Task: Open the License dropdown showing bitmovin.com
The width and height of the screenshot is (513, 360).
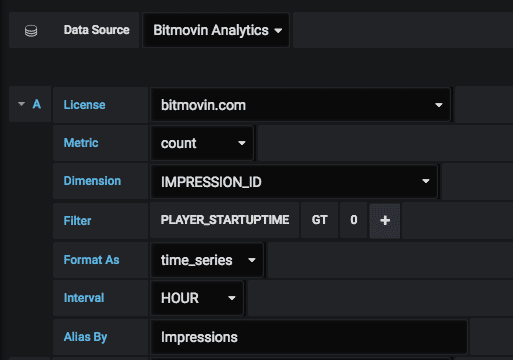Action: [x=301, y=105]
